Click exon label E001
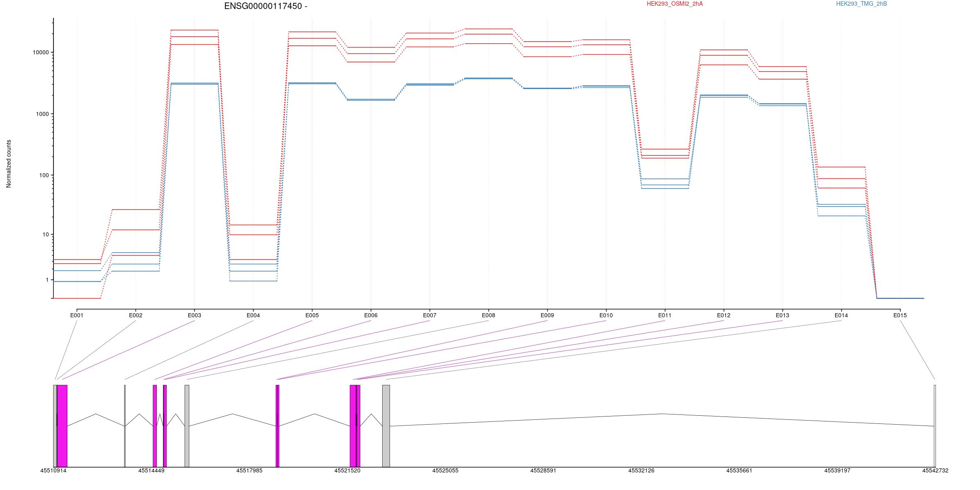The image size is (980, 490). pos(77,315)
